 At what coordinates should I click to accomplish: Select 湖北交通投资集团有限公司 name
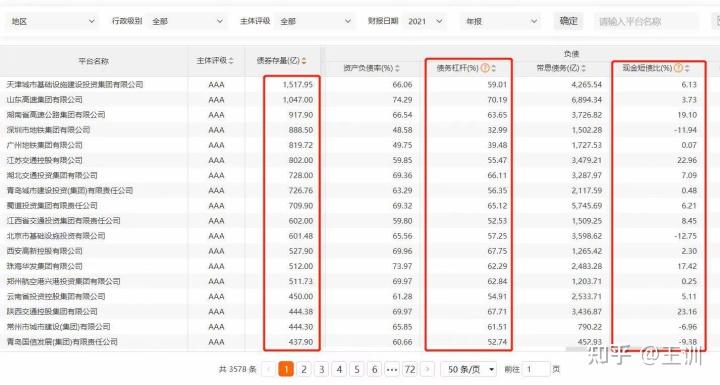pyautogui.click(x=52, y=176)
